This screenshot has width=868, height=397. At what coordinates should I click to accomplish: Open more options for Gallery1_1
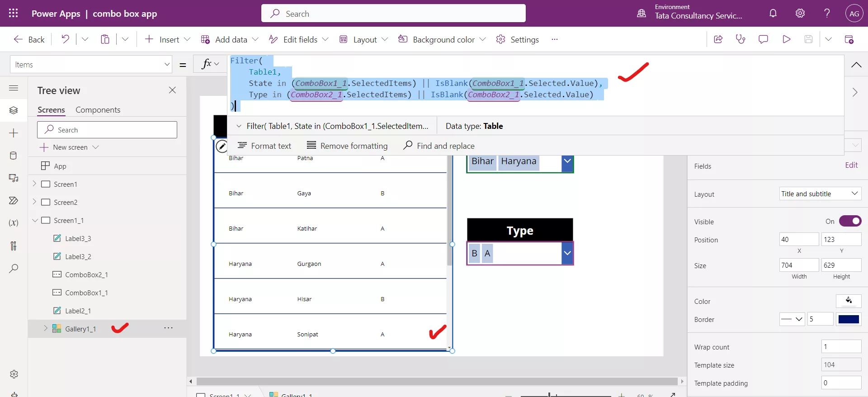point(168,328)
